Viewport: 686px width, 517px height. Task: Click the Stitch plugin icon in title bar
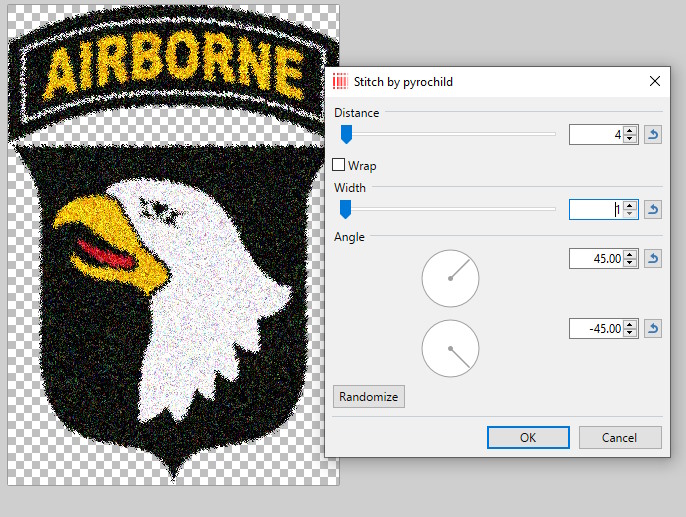(340, 81)
